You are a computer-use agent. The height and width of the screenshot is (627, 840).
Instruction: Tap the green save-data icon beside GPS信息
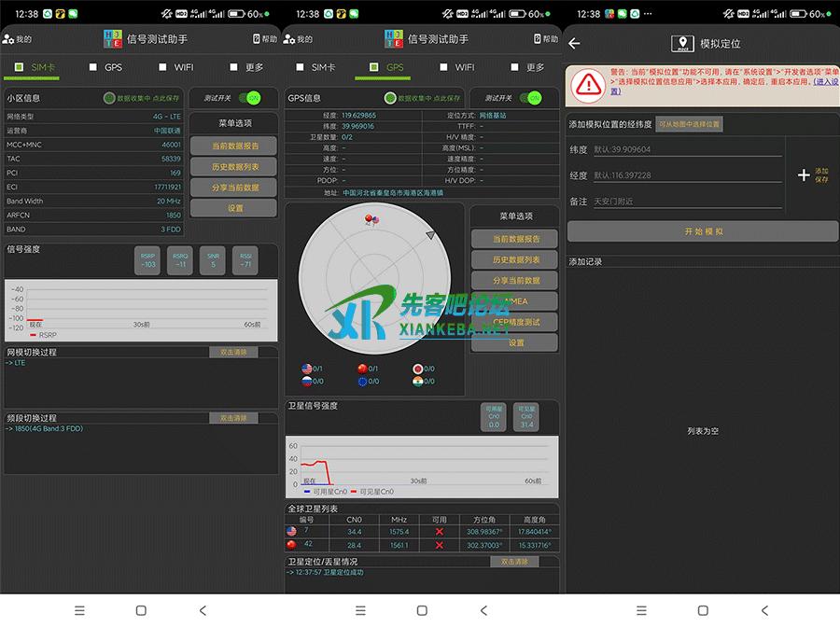pos(390,98)
